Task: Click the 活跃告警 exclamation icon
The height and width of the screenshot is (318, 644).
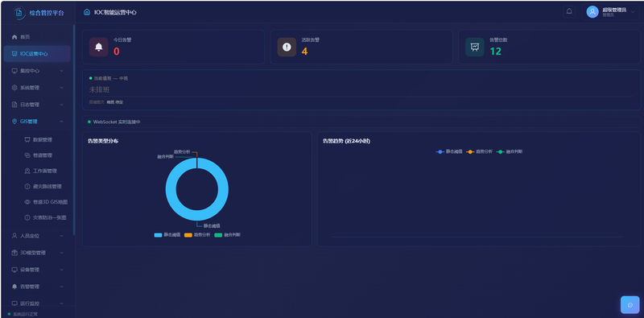Action: pyautogui.click(x=287, y=47)
